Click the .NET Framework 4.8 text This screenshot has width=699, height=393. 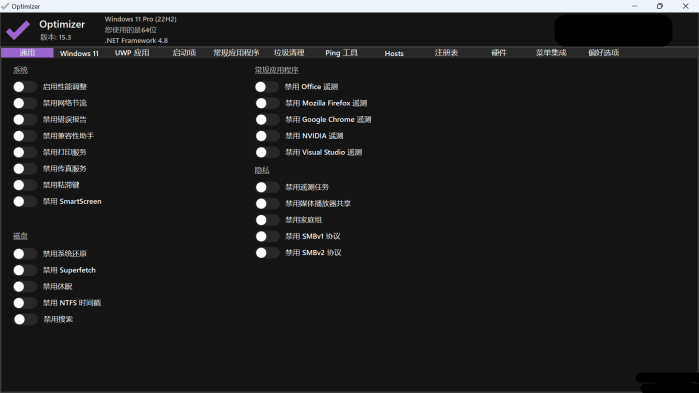click(x=136, y=40)
